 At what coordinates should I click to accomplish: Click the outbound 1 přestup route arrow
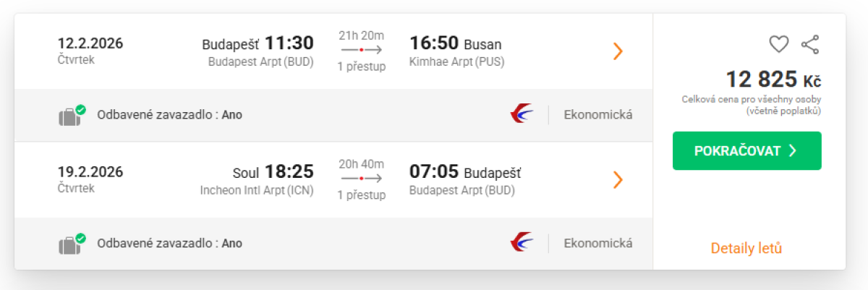361,50
